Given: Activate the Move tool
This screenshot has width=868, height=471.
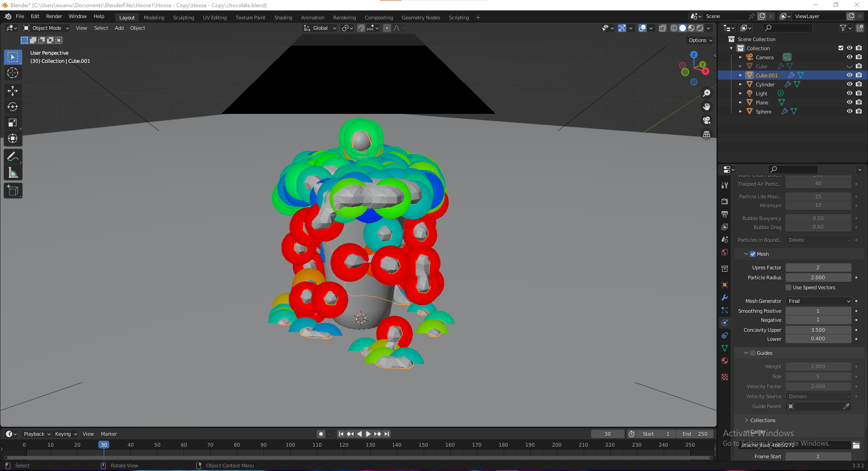Looking at the screenshot, I should coord(13,91).
